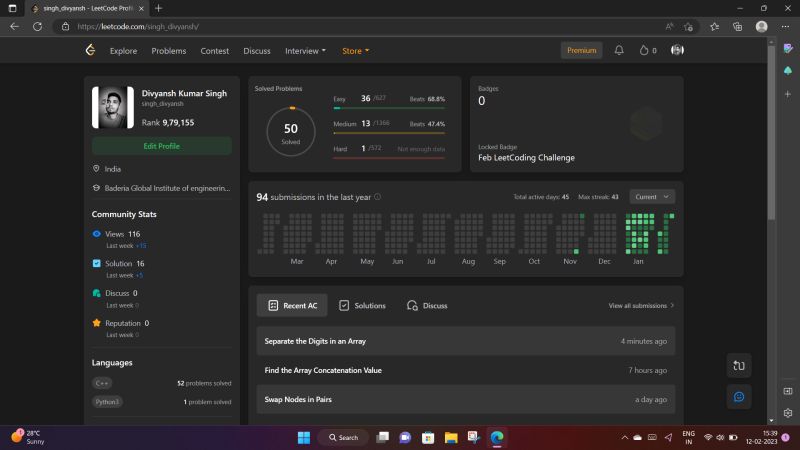Open the browser favorites list

pos(714,27)
